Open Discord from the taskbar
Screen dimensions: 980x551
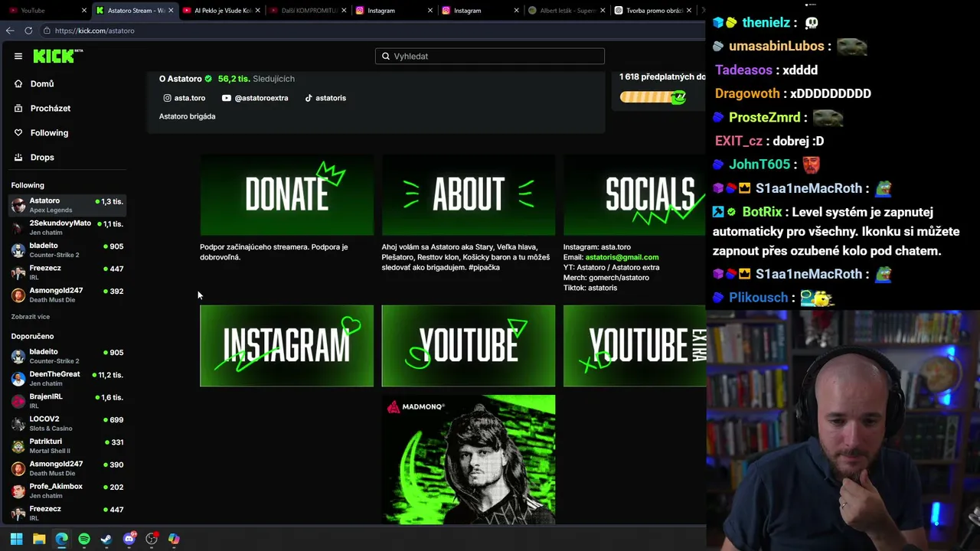point(129,539)
